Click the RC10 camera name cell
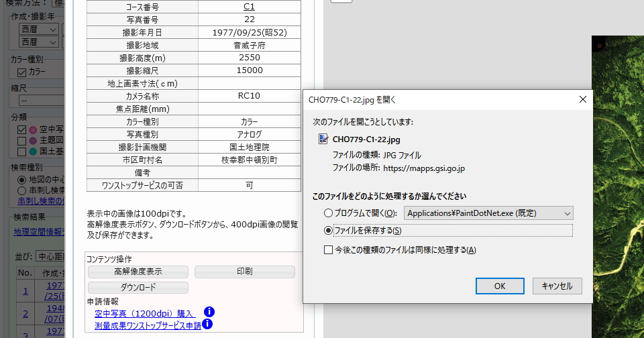Screen dimensions: 644x338 pos(250,96)
